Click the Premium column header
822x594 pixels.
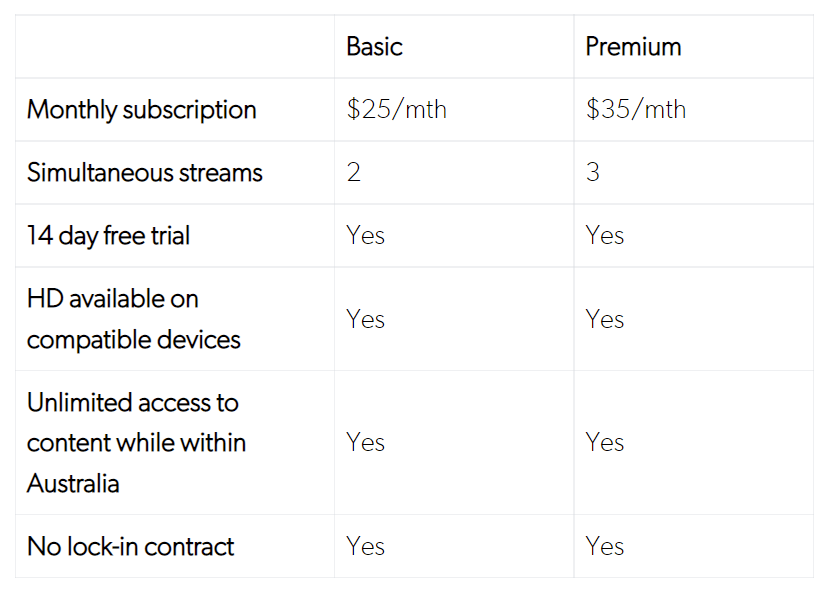[633, 47]
